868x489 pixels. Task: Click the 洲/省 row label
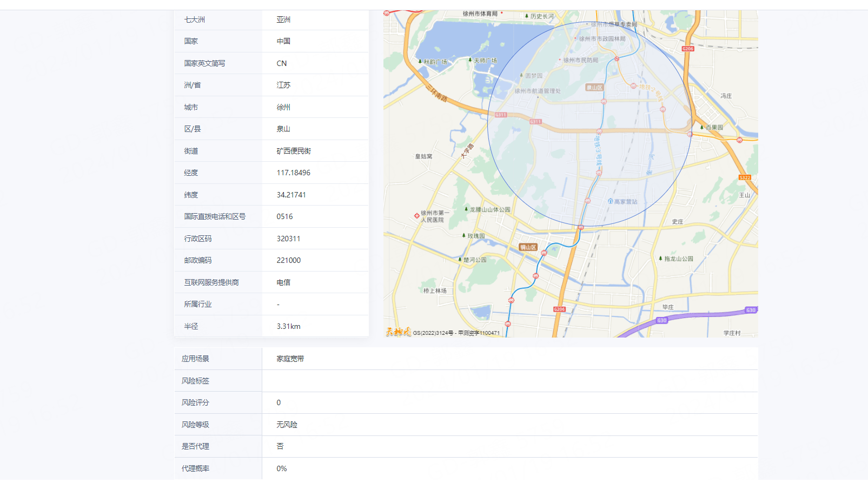coord(193,85)
